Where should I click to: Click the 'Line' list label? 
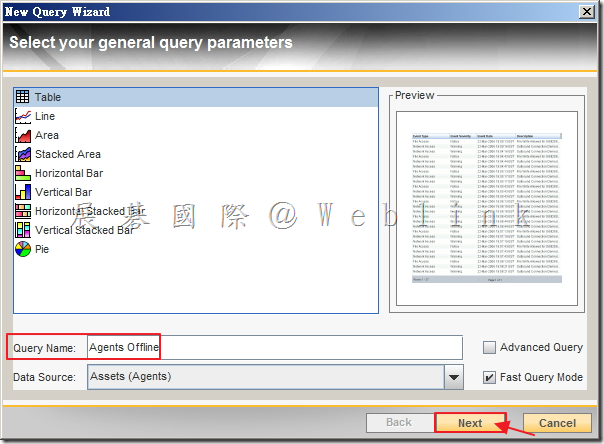pyautogui.click(x=45, y=116)
